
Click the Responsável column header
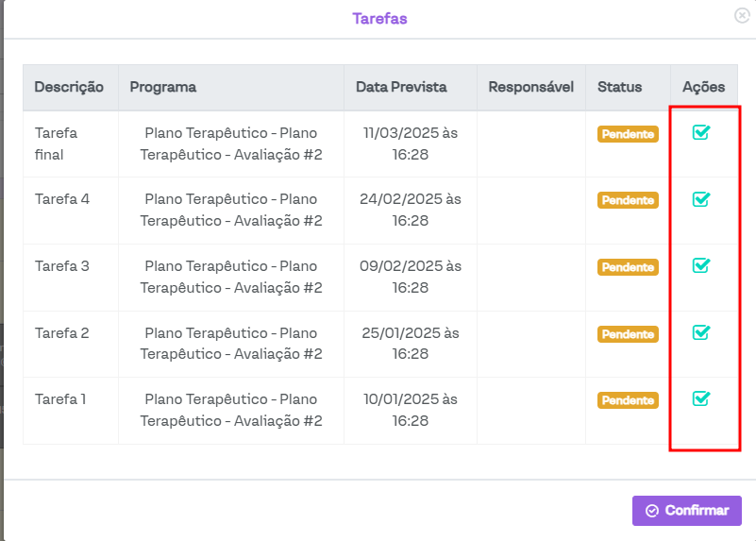coord(531,87)
